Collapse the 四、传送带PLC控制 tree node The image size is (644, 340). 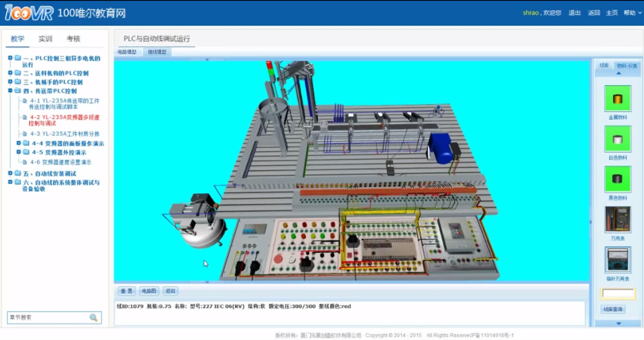click(10, 91)
